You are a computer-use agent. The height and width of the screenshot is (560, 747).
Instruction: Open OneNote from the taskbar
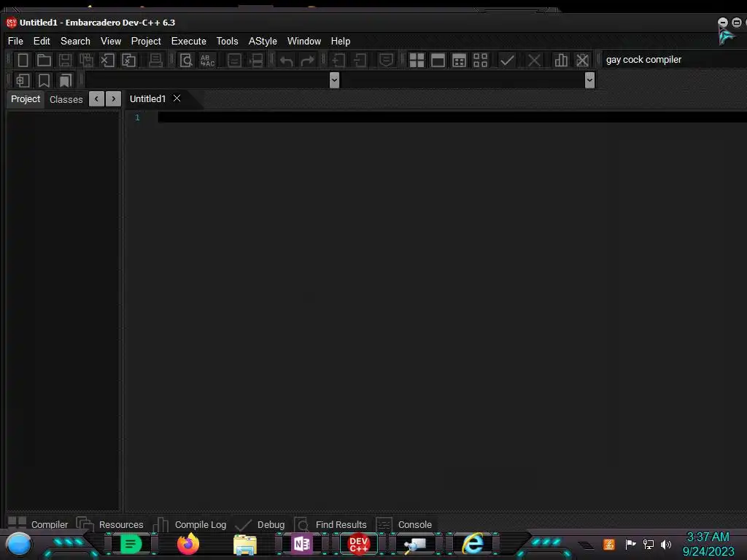pyautogui.click(x=302, y=544)
